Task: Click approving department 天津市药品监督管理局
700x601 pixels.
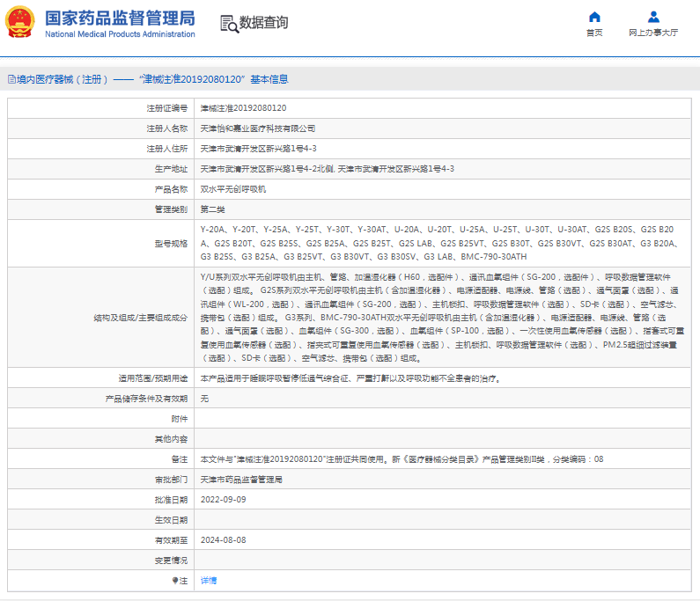Action: pyautogui.click(x=241, y=480)
